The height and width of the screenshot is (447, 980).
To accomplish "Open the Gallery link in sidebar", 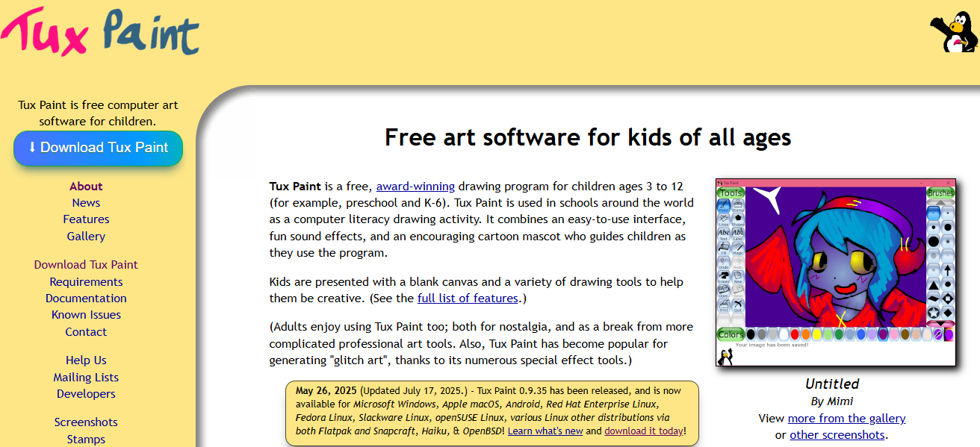I will 86,237.
